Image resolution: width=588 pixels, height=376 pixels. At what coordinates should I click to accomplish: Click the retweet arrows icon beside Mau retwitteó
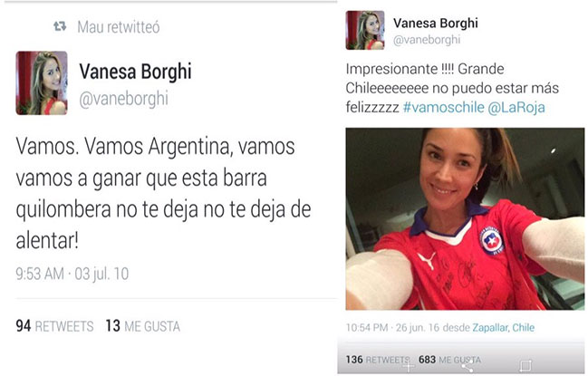point(60,26)
